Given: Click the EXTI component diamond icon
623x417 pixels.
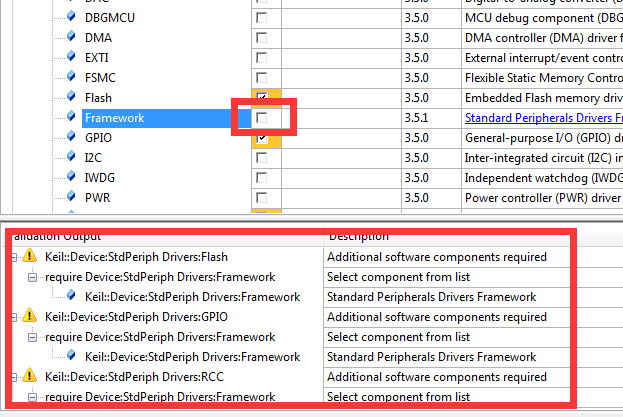Looking at the screenshot, I should [x=71, y=56].
